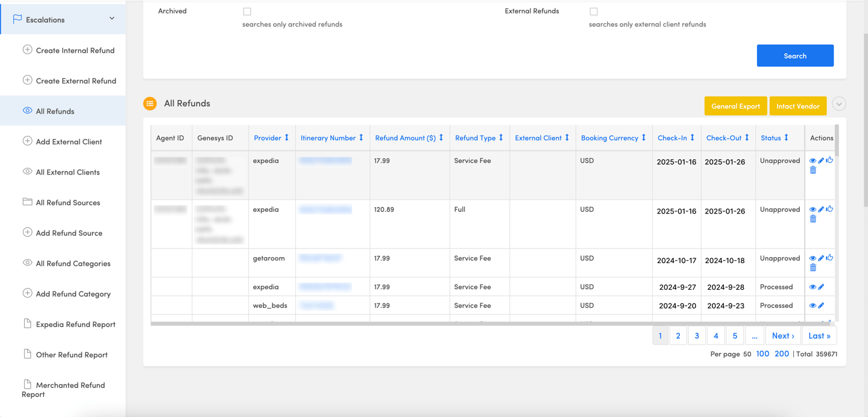This screenshot has width=868, height=417.
Task: Open the web_beds itinerary number link
Action: (316, 306)
